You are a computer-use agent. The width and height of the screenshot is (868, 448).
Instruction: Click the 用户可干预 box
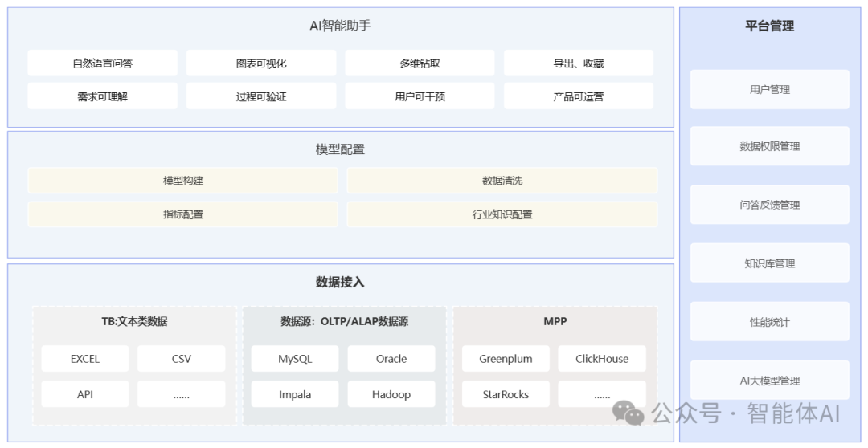pyautogui.click(x=420, y=96)
